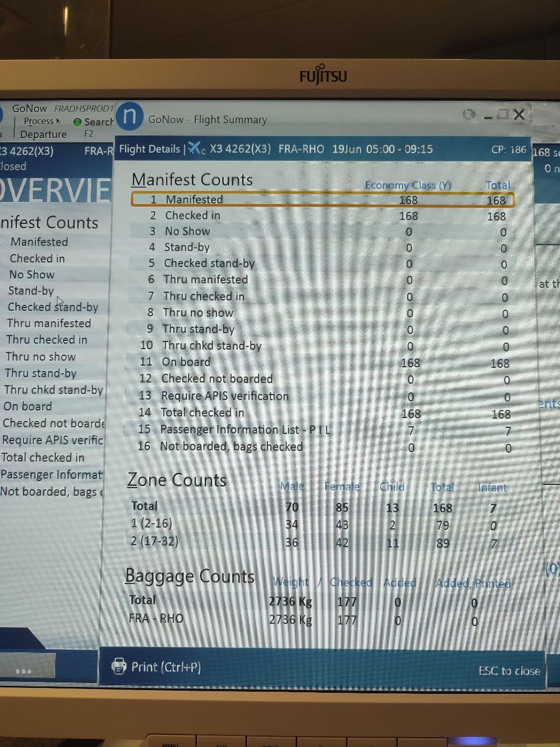Select the Manifested row in Manifest Counts
This screenshot has width=560, height=747.
[323, 200]
